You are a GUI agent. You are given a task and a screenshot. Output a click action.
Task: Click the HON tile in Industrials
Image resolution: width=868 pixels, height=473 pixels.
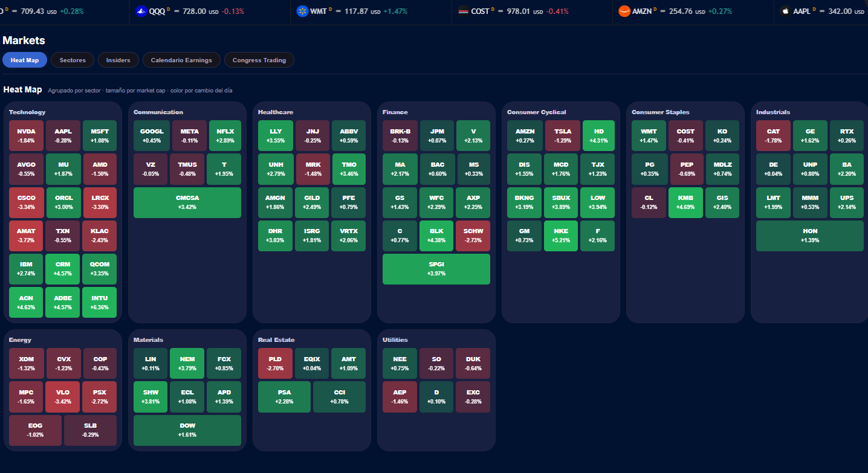point(810,236)
